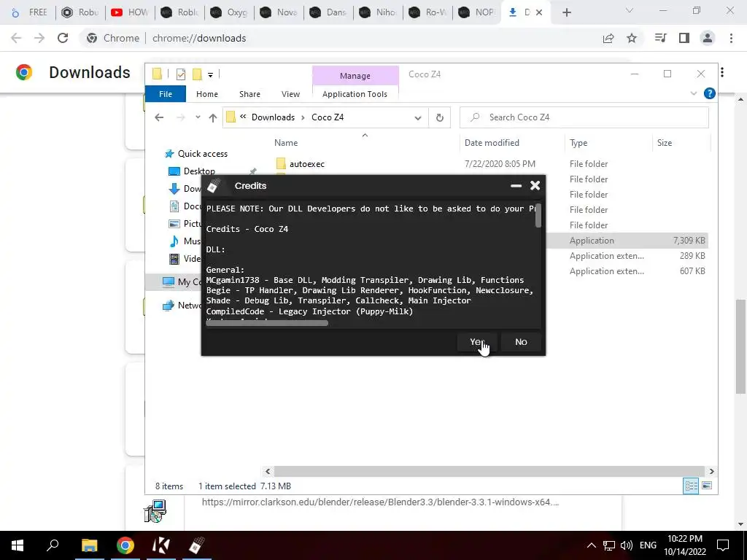Go up one folder level
This screenshot has height=560, width=747.
click(212, 118)
